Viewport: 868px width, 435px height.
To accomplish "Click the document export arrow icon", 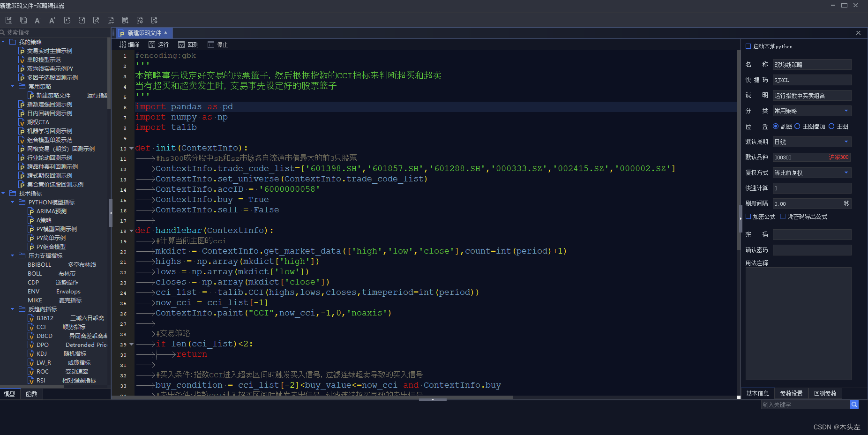I will 125,20.
